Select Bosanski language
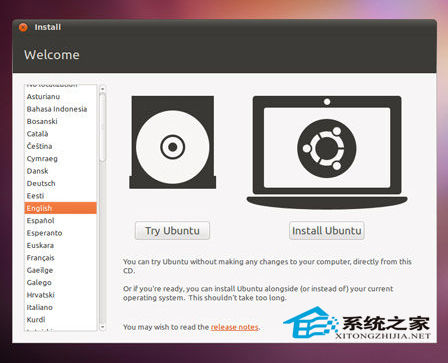The image size is (448, 363). pos(61,121)
